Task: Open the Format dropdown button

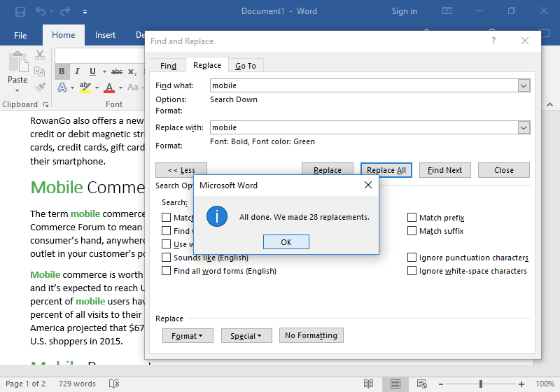Action: [188, 335]
